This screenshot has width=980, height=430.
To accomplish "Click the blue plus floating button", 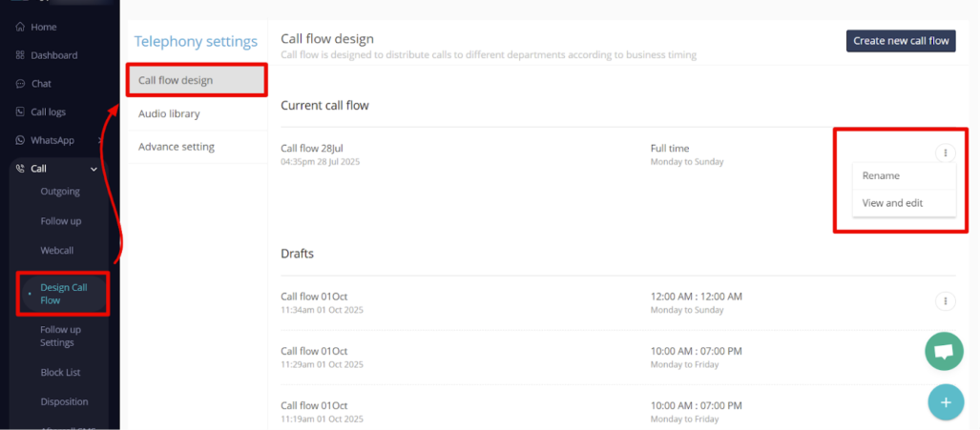I will tap(946, 402).
